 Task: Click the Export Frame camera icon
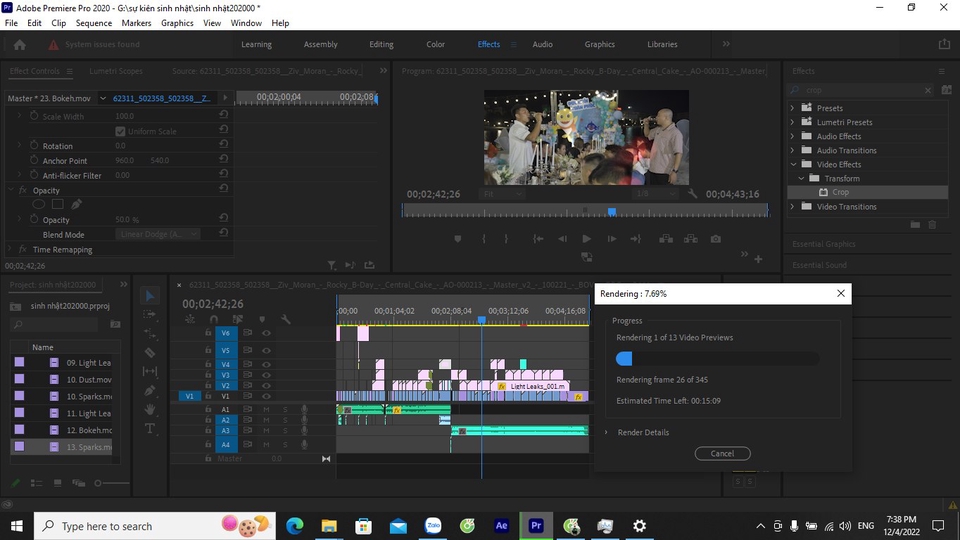(716, 239)
